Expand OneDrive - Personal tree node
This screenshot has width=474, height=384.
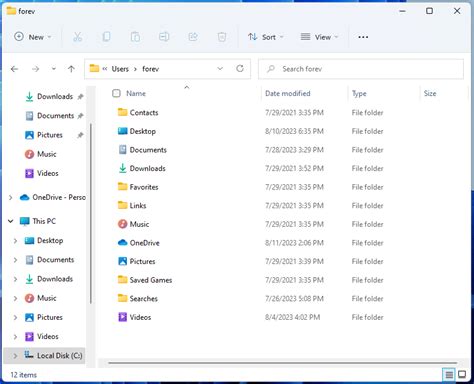click(10, 197)
